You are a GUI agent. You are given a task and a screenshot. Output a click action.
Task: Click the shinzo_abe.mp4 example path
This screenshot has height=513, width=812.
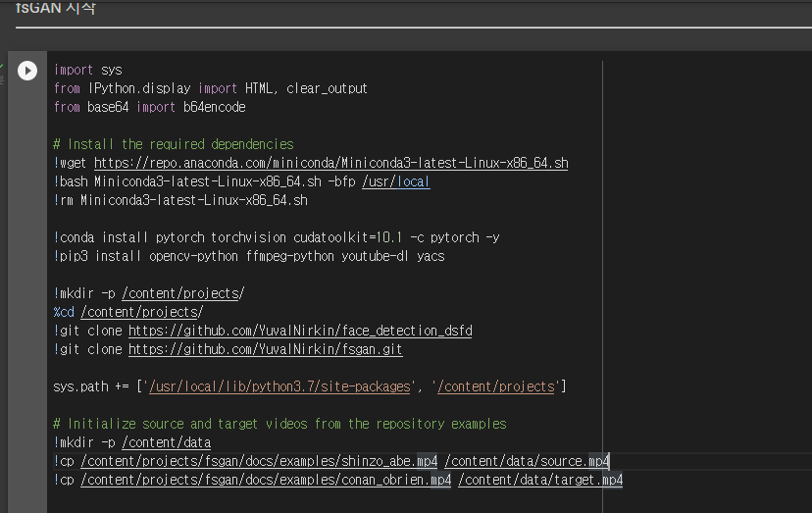(259, 462)
